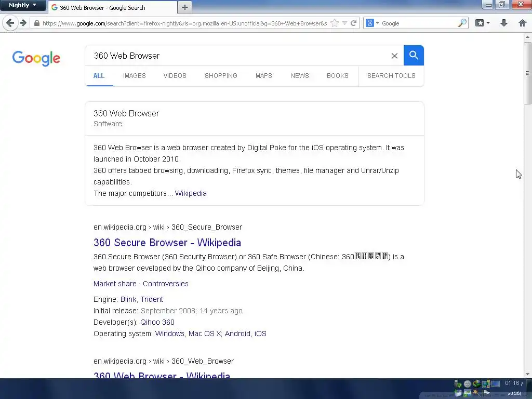This screenshot has width=532, height=399.
Task: Go back with the browser Back arrow
Action: (x=10, y=23)
